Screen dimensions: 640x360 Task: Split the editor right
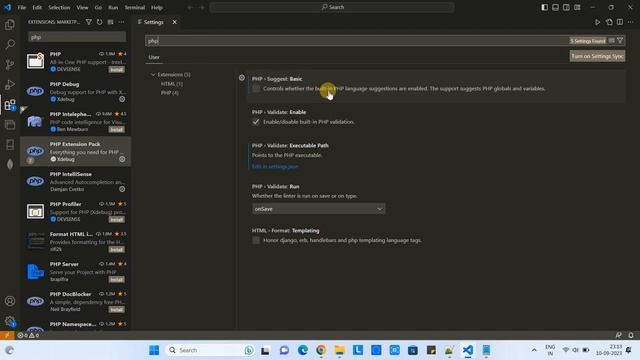coord(620,22)
